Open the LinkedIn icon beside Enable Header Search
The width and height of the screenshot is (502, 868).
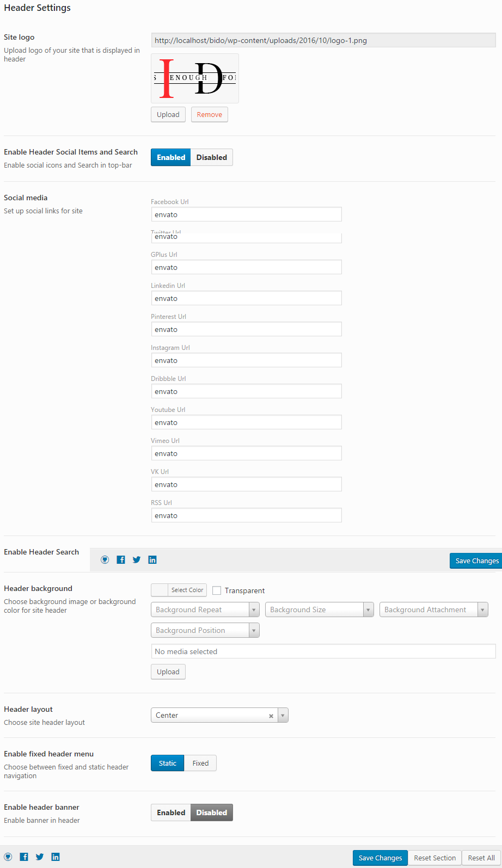tap(152, 559)
